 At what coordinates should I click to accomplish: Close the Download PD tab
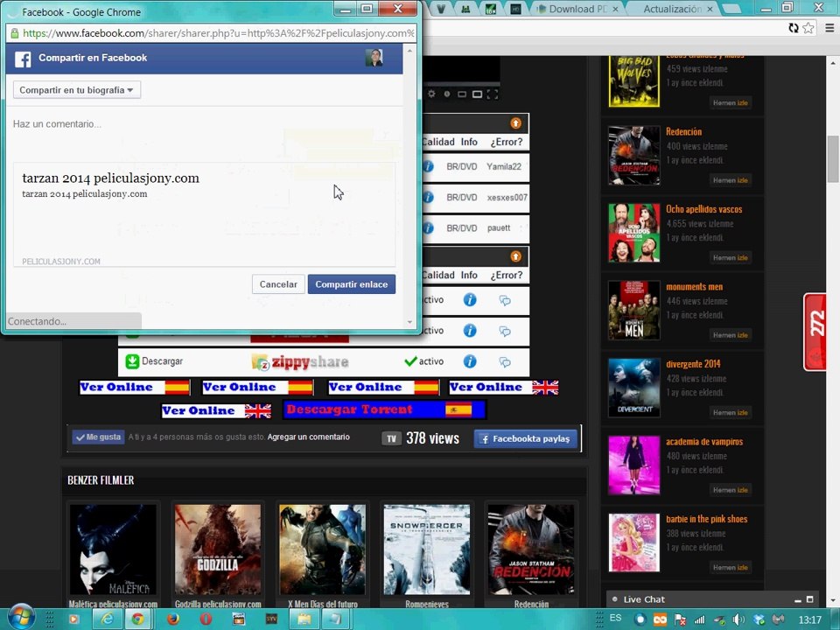[615, 9]
